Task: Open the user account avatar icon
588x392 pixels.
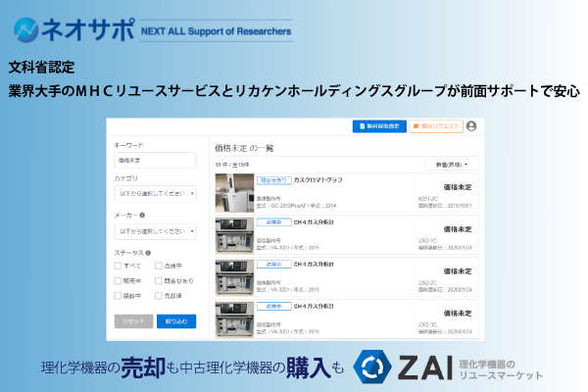Action: (471, 126)
